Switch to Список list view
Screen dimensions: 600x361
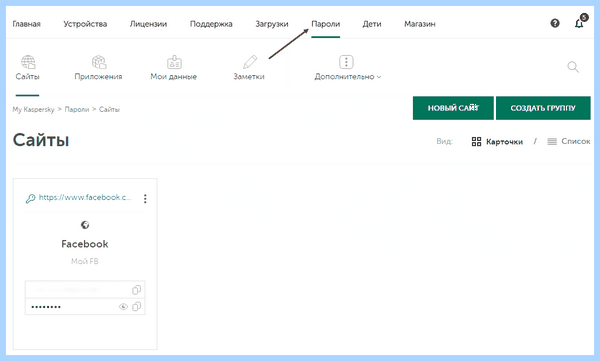[569, 142]
